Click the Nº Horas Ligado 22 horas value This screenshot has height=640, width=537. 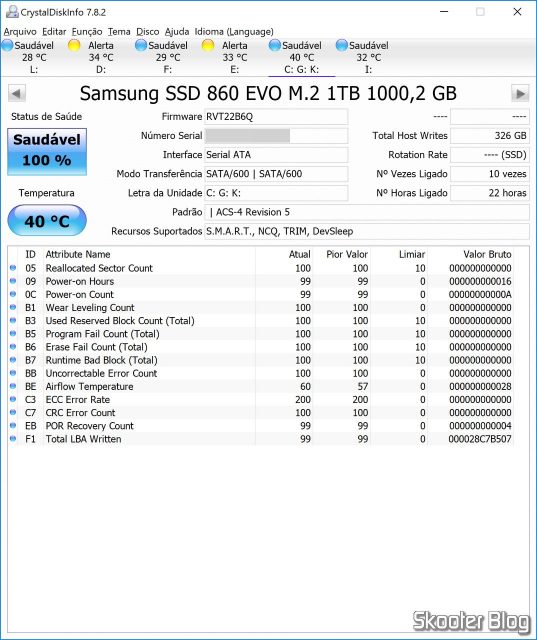(x=490, y=193)
